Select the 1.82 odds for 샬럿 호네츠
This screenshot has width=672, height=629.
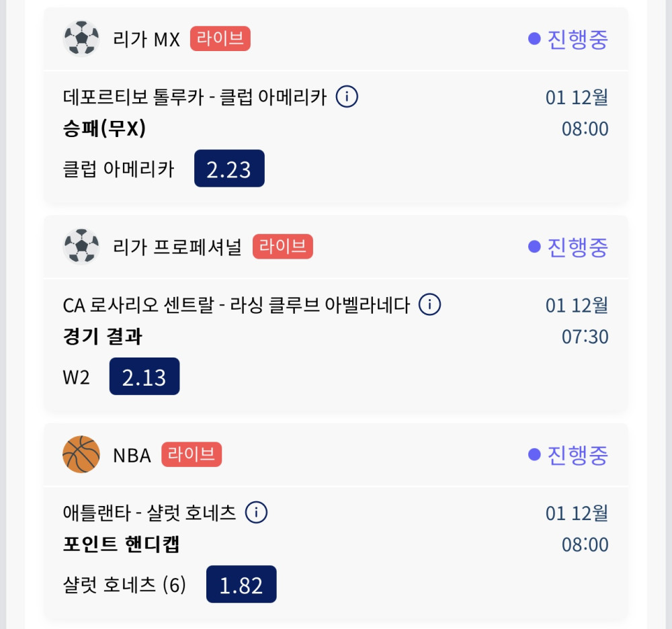pyautogui.click(x=241, y=585)
